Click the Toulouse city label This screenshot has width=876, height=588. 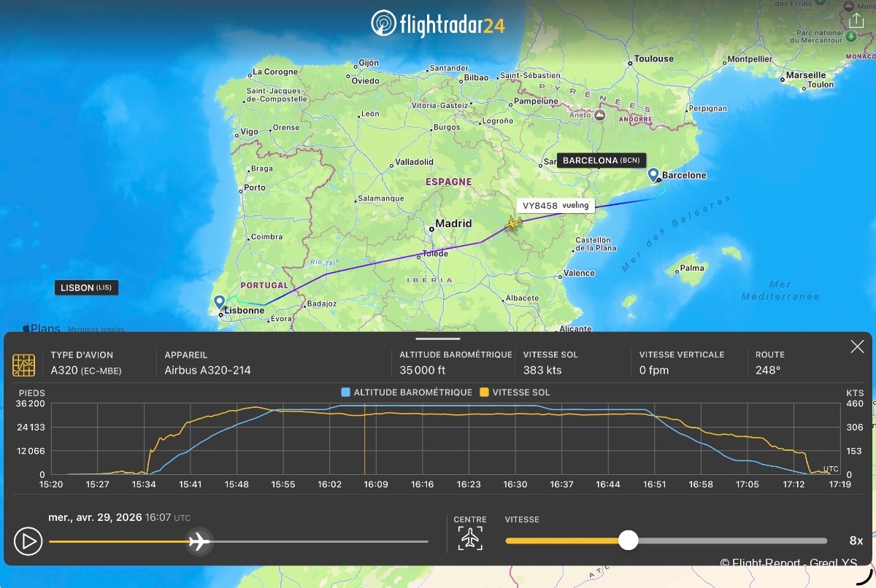654,58
